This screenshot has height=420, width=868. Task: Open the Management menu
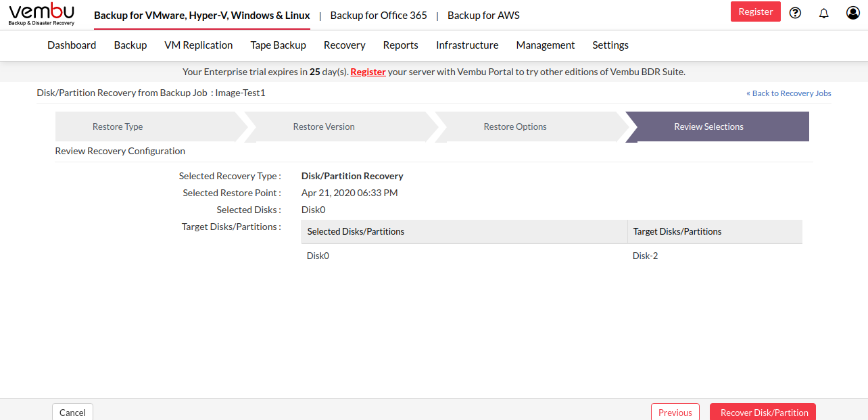click(546, 45)
